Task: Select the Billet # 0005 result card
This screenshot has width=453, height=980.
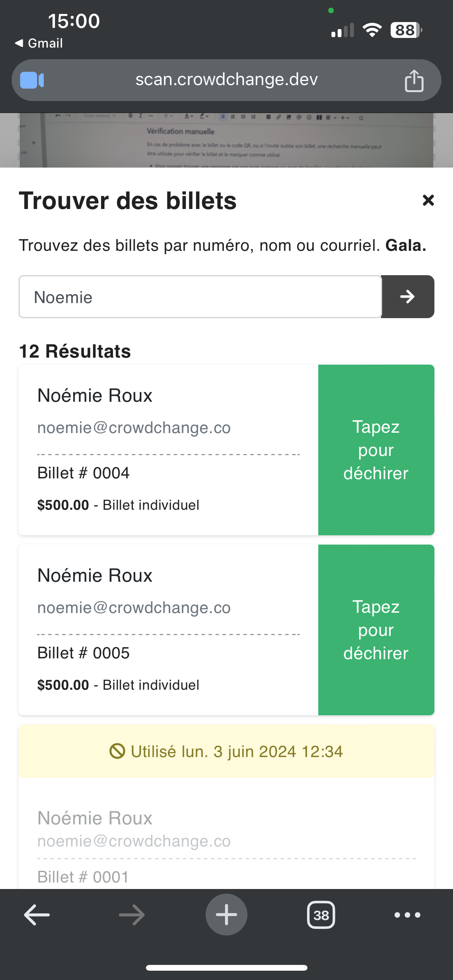Action: coord(168,630)
